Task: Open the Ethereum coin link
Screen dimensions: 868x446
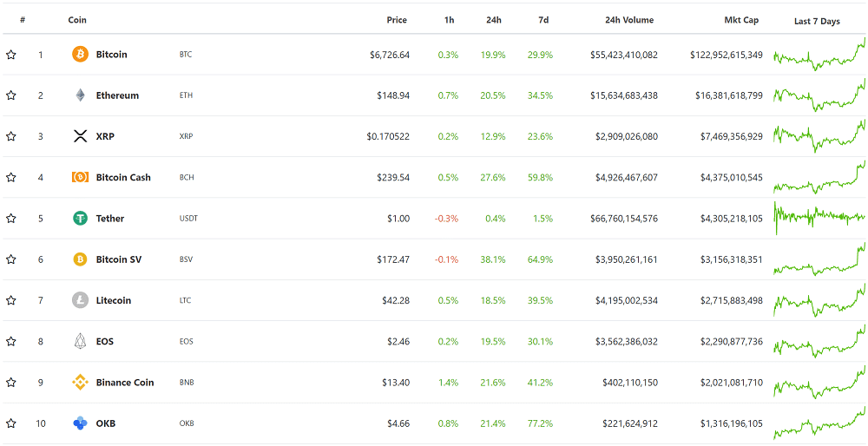Action: click(117, 95)
